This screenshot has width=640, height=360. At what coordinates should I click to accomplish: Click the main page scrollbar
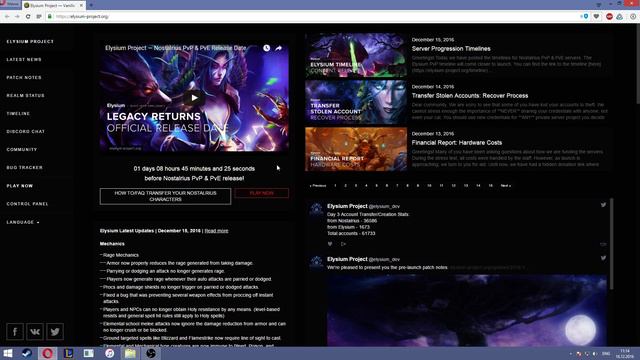(x=638, y=63)
